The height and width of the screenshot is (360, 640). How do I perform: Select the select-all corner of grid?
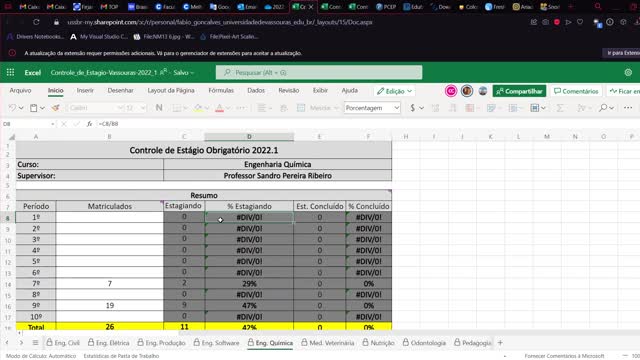pyautogui.click(x=11, y=137)
